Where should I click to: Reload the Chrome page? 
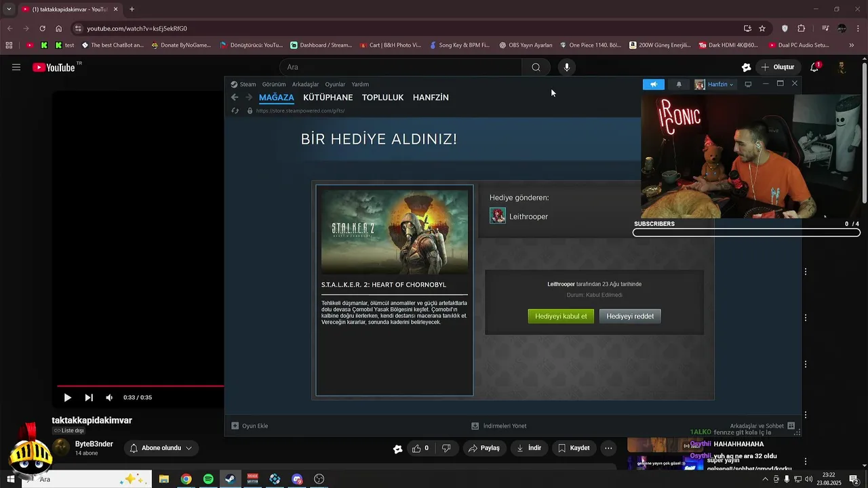(x=42, y=28)
